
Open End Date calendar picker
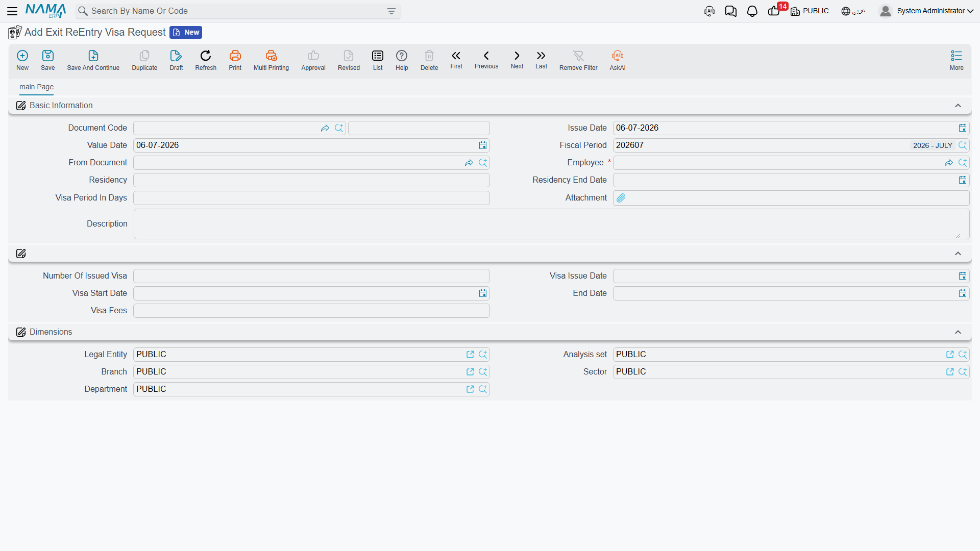pos(963,293)
